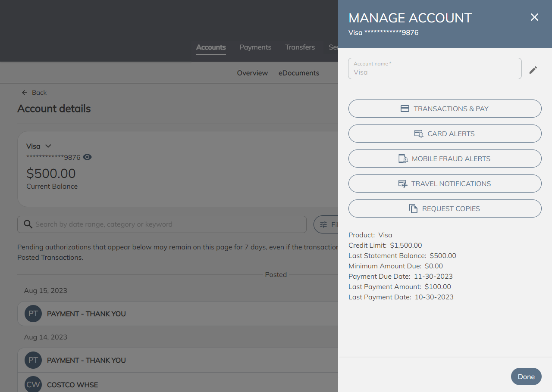Close the Manage Account panel with X
Screen dimensions: 552x392
tap(534, 17)
